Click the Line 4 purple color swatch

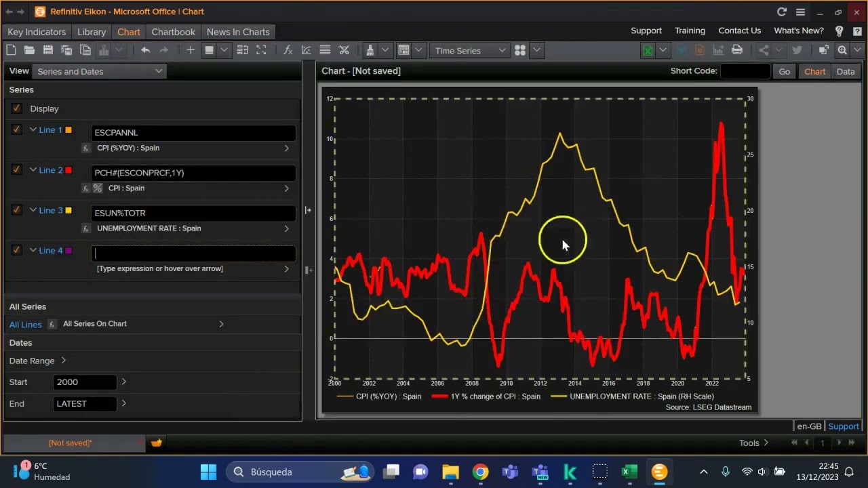(68, 251)
